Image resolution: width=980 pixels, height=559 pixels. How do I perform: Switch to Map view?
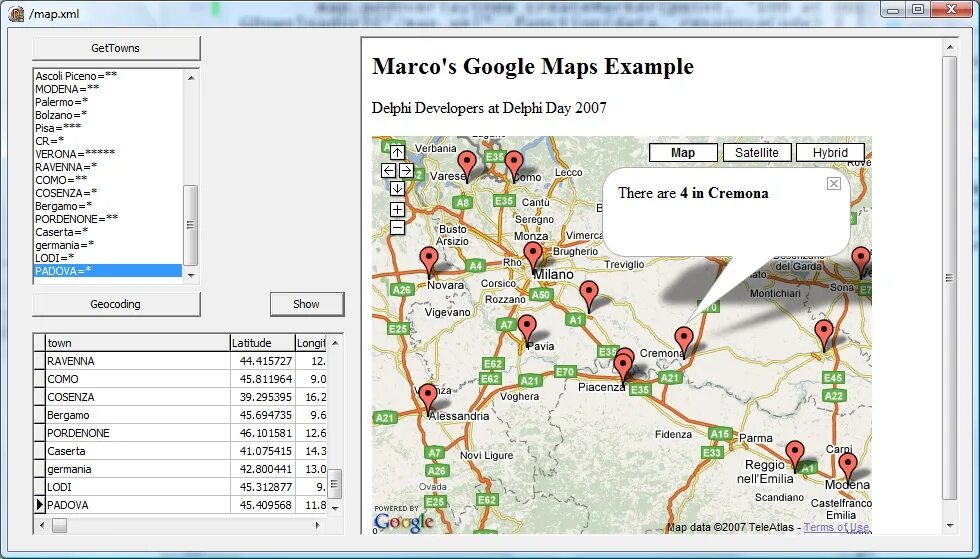683,153
